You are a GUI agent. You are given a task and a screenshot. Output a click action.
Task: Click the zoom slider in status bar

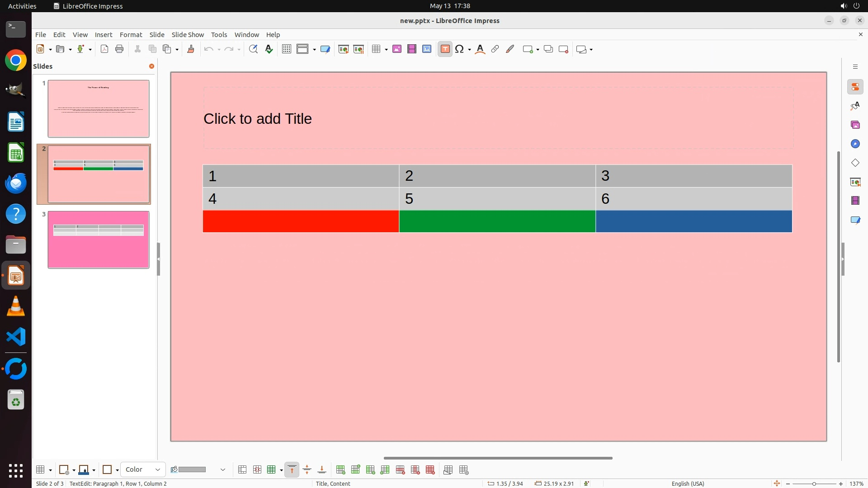pos(814,483)
